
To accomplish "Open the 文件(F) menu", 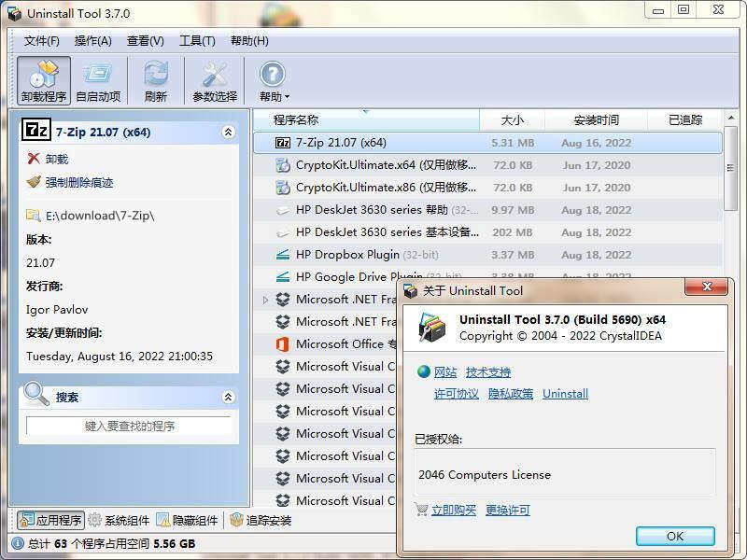I will pos(41,41).
